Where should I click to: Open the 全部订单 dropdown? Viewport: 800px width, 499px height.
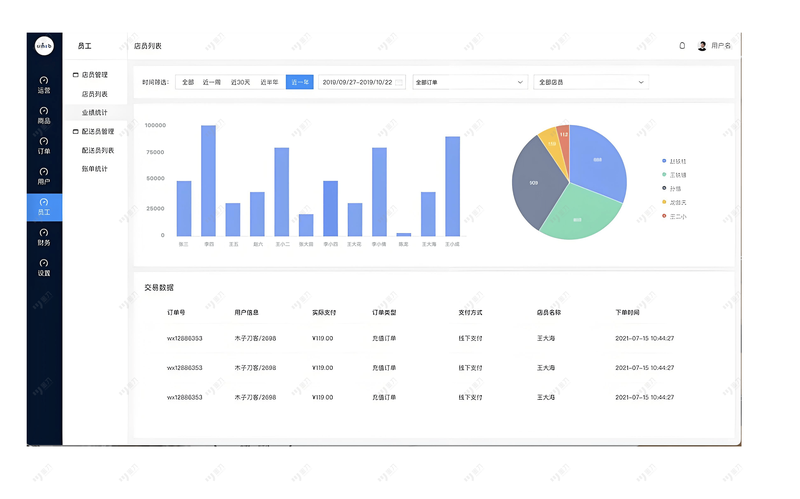point(469,82)
